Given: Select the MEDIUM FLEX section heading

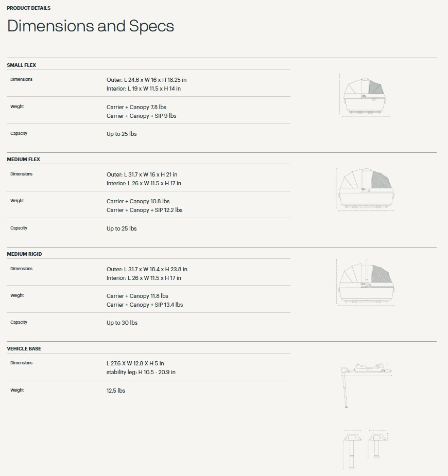Looking at the screenshot, I should tap(24, 160).
